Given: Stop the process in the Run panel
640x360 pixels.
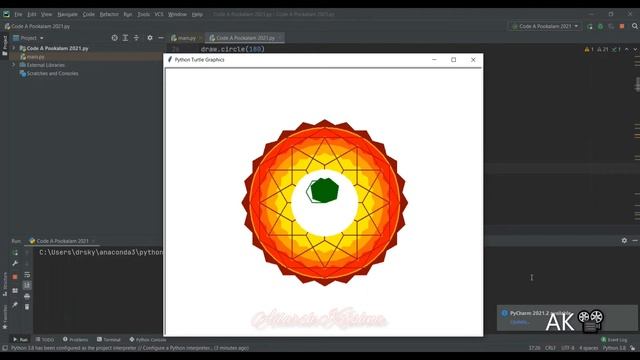Looking at the screenshot, I should coord(15,277).
